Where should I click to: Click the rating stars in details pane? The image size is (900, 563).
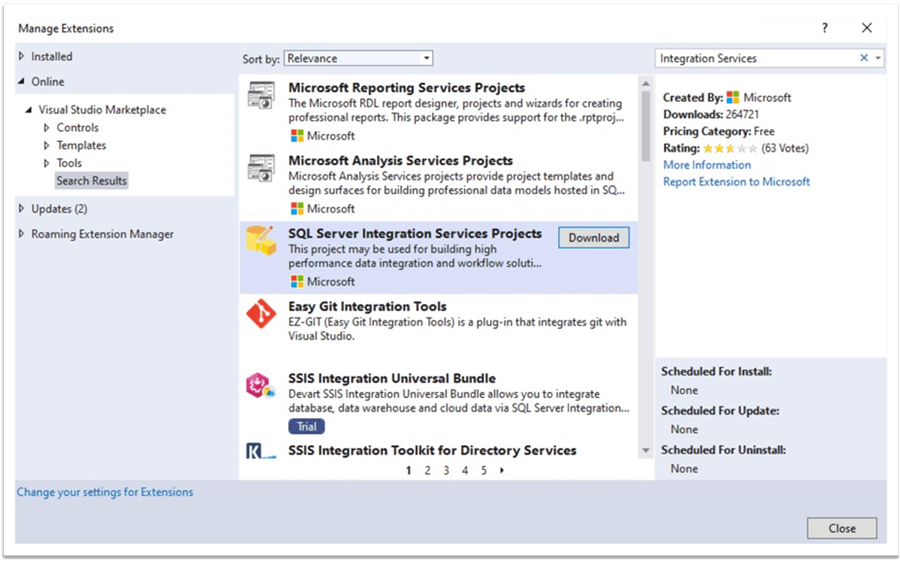click(x=730, y=149)
